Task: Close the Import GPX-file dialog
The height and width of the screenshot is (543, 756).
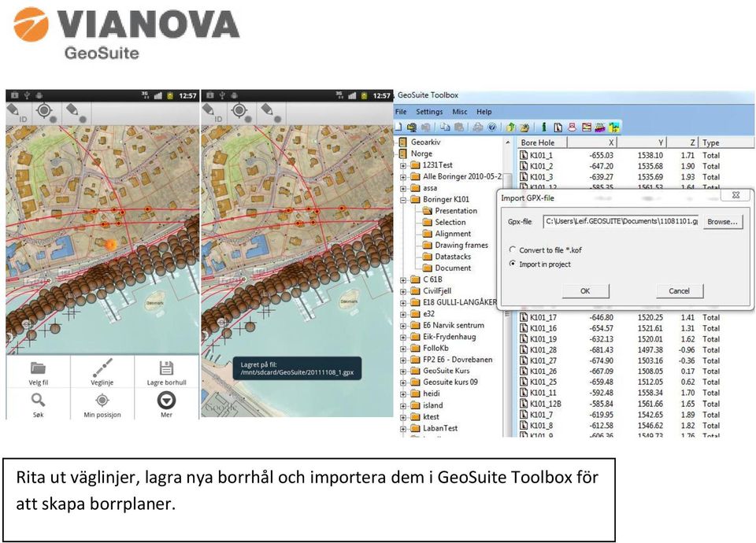Action: coord(736,195)
